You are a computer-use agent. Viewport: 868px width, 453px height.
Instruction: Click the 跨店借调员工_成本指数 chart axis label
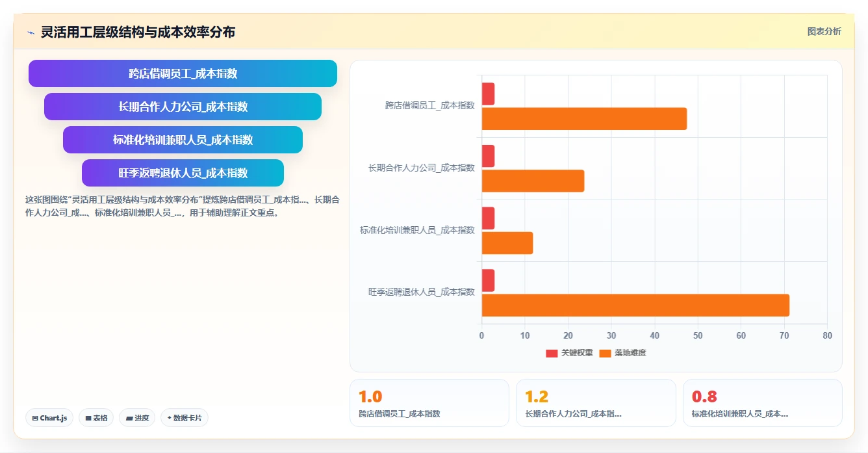pos(429,105)
